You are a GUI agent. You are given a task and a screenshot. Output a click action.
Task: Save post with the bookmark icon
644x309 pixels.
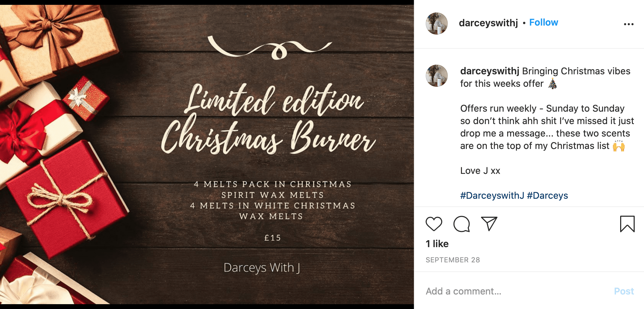(x=627, y=224)
